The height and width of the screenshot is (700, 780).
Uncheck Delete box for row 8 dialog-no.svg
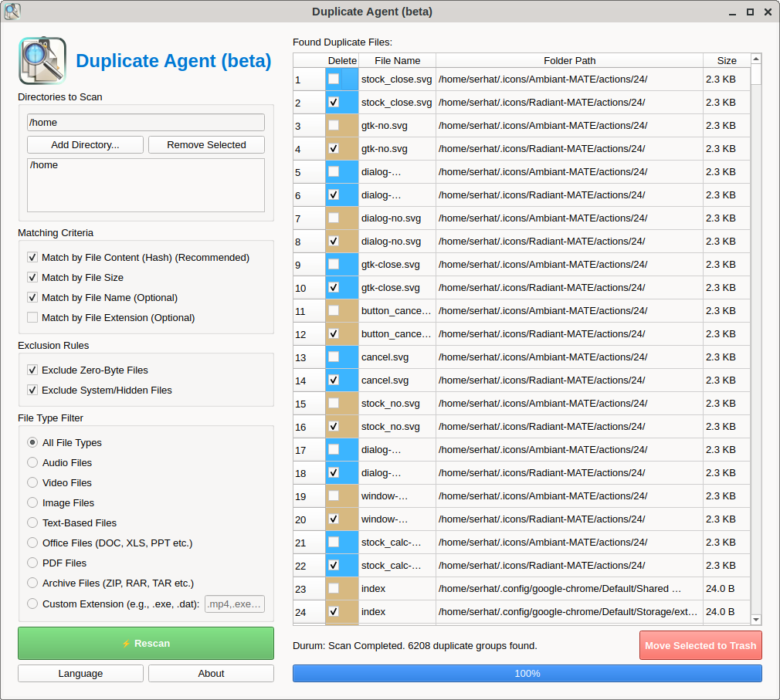point(334,242)
